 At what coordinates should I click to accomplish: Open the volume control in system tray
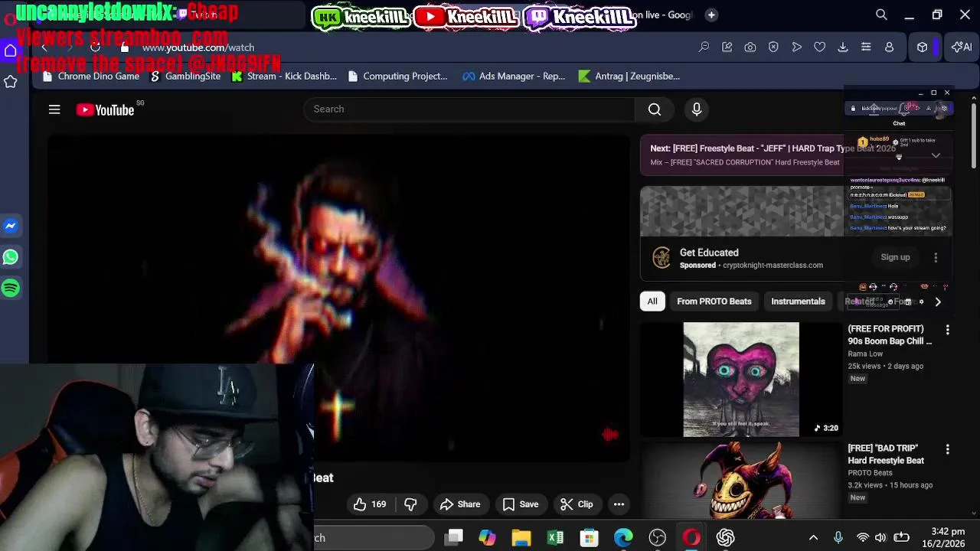tap(880, 538)
